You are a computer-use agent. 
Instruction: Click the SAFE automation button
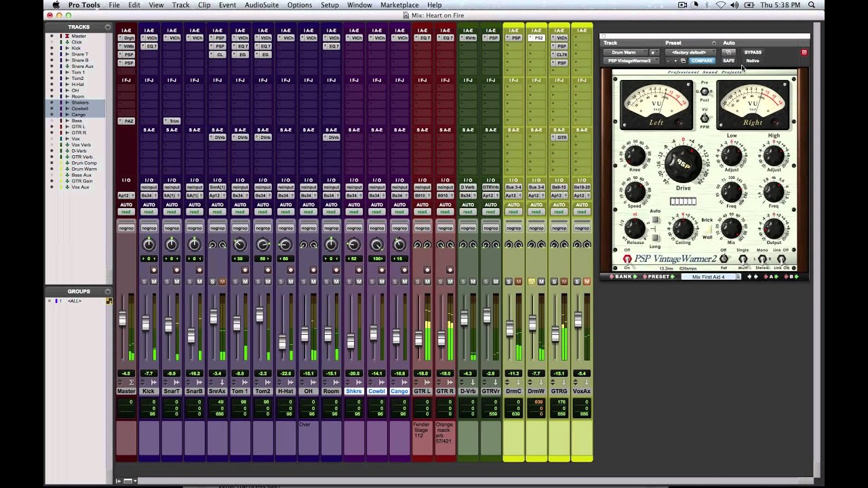(729, 60)
